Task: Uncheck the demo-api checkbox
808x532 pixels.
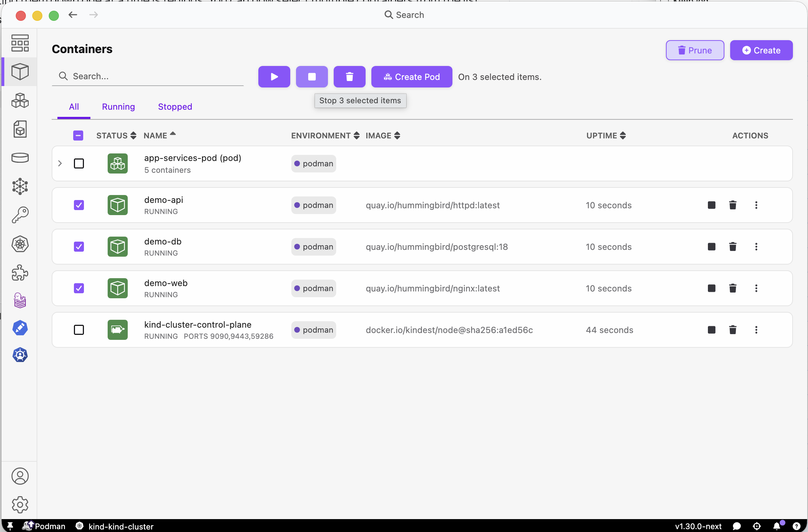Action: point(79,205)
